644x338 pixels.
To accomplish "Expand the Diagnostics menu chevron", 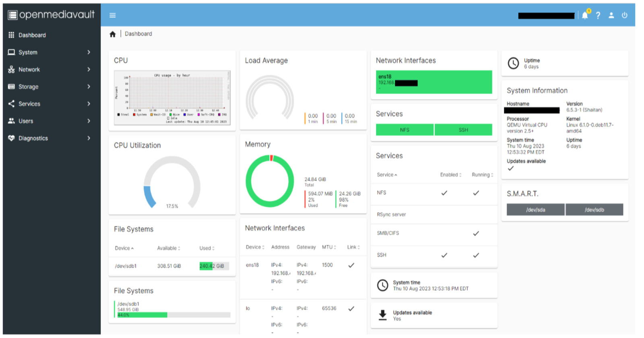I will click(x=89, y=138).
